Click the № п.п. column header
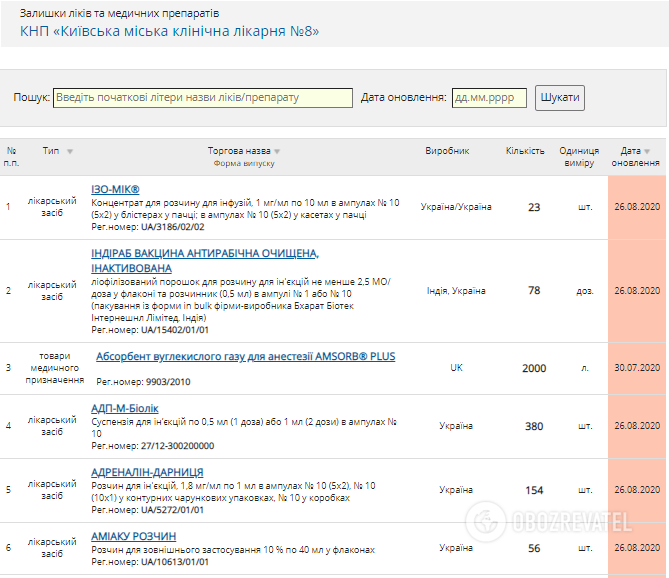This screenshot has height=578, width=669. [11, 157]
